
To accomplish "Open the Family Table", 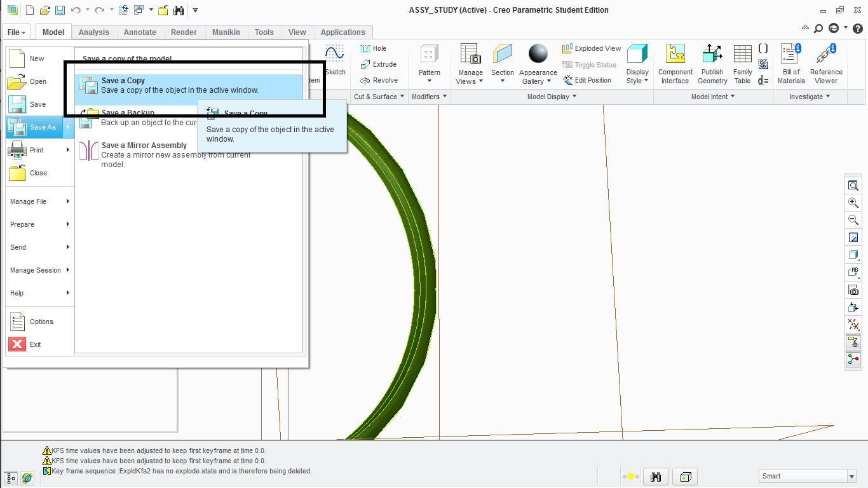I will [742, 64].
